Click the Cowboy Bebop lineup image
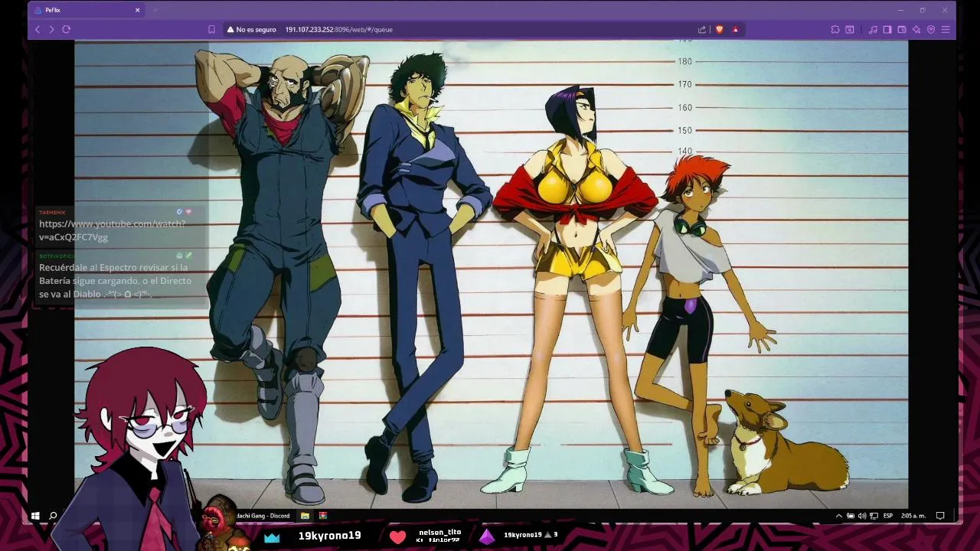Screen dimensions: 980x551 [491, 274]
